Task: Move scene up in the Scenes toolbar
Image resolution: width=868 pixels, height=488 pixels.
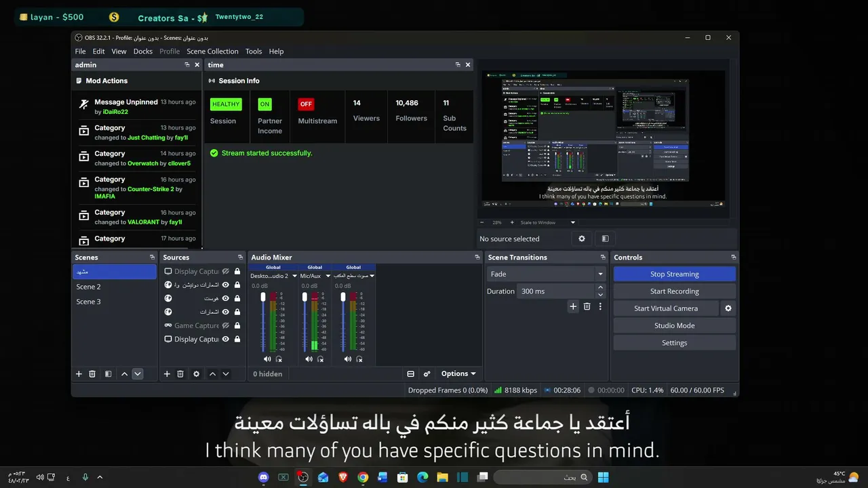Action: pyautogui.click(x=124, y=374)
